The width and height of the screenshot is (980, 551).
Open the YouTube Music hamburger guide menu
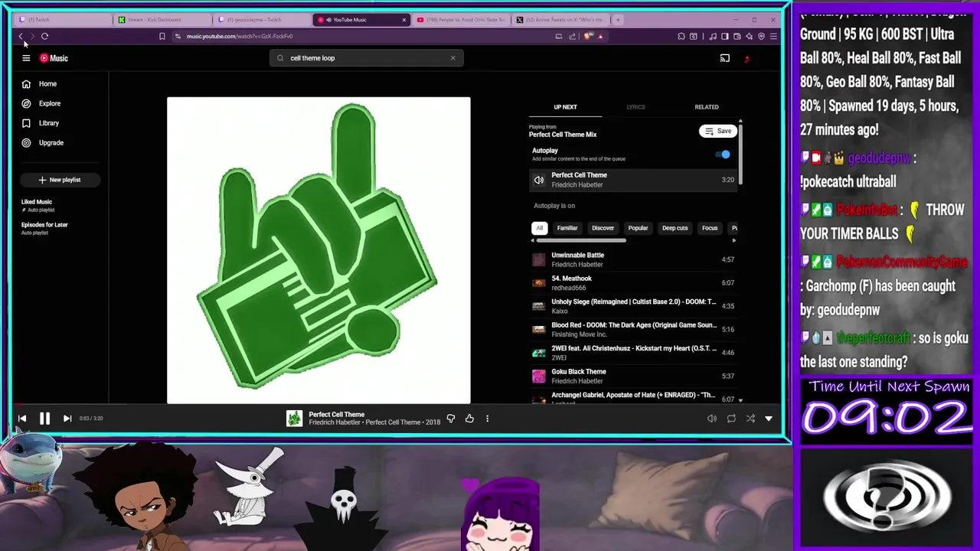pyautogui.click(x=26, y=58)
